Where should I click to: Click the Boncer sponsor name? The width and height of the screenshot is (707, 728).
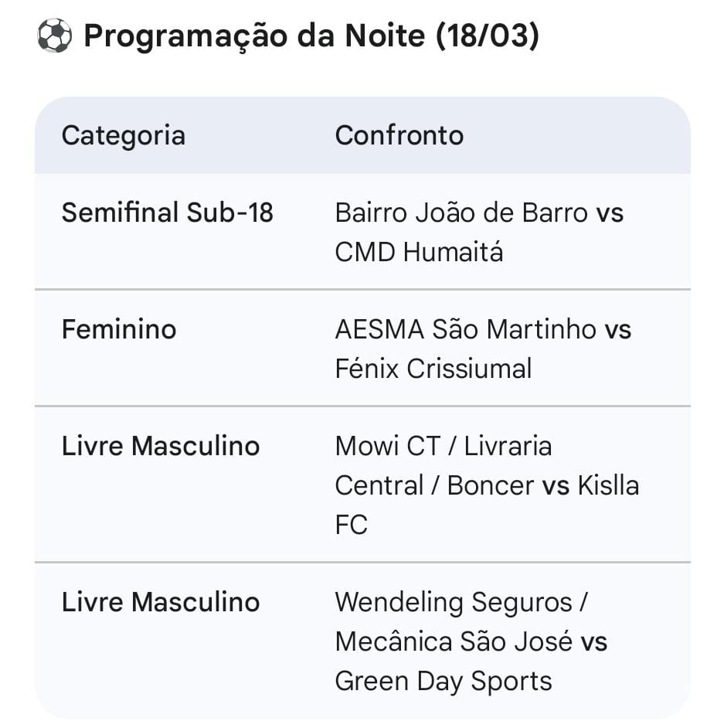pos(491,485)
